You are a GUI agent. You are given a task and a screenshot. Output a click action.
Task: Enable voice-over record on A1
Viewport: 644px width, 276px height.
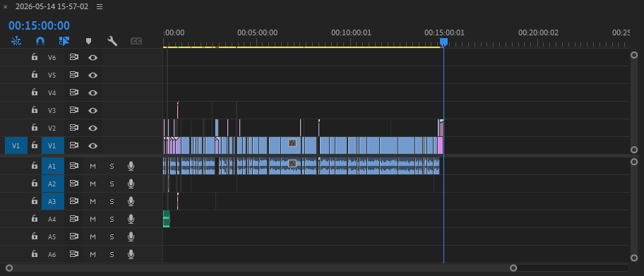[x=131, y=166]
